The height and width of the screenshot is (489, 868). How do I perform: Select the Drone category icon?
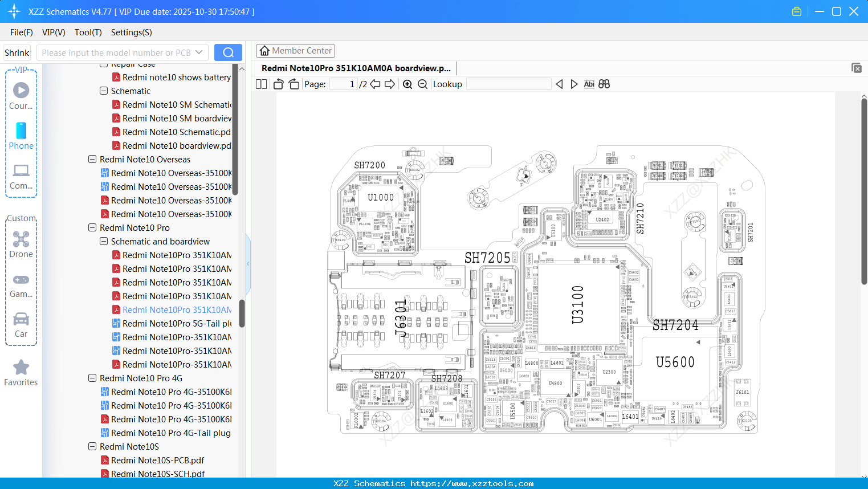(x=21, y=244)
